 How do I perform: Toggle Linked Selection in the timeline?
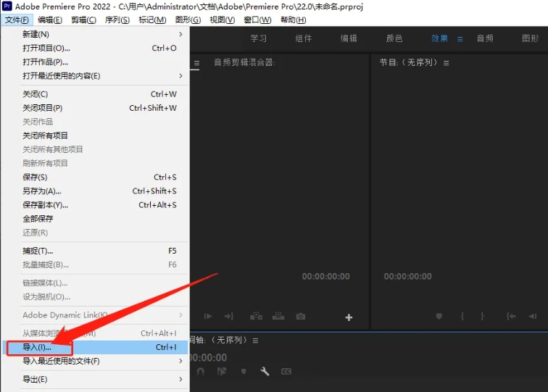click(222, 372)
